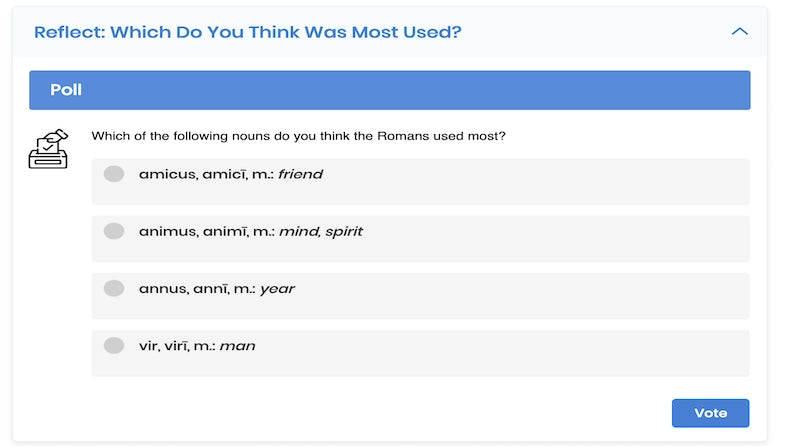Click the 'vir, virī, m.' option text
This screenshot has height=448, width=795.
click(x=177, y=346)
